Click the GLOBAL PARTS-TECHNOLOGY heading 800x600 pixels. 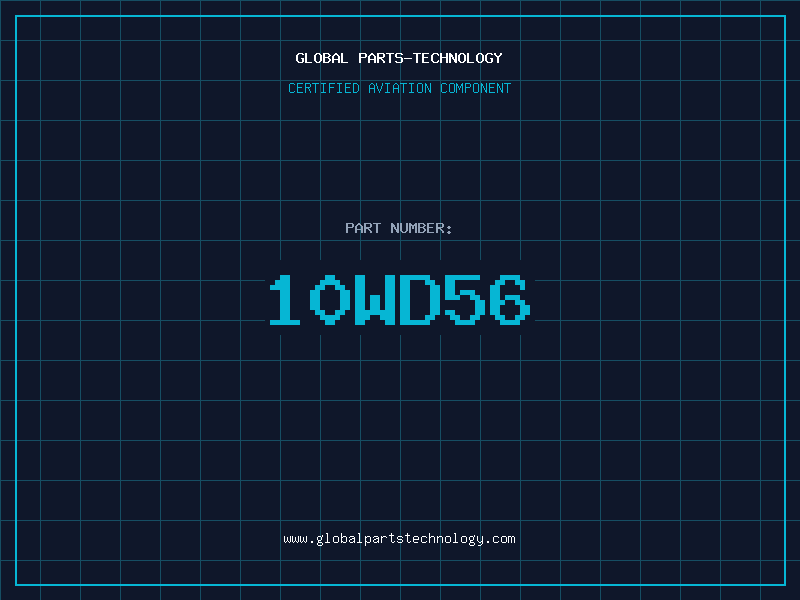(399, 58)
